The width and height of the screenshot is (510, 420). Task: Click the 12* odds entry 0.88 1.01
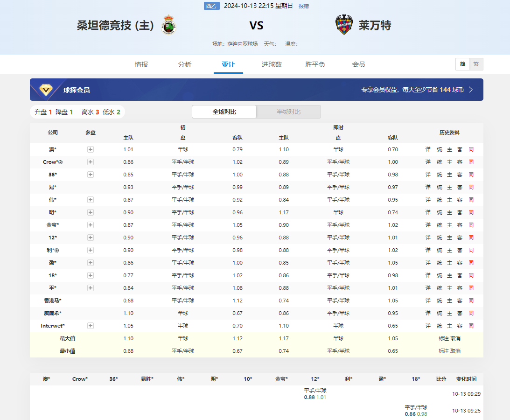point(315,397)
